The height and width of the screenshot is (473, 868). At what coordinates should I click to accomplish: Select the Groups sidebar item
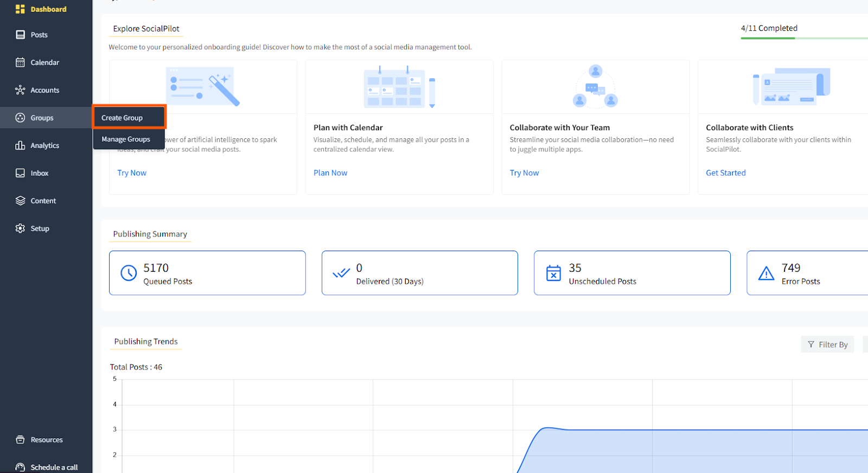click(x=46, y=118)
